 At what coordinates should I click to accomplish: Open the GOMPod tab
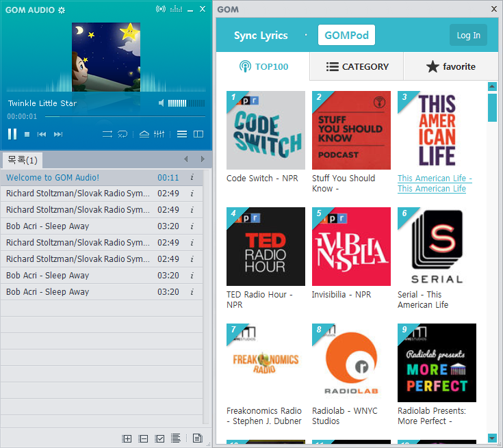click(x=346, y=35)
